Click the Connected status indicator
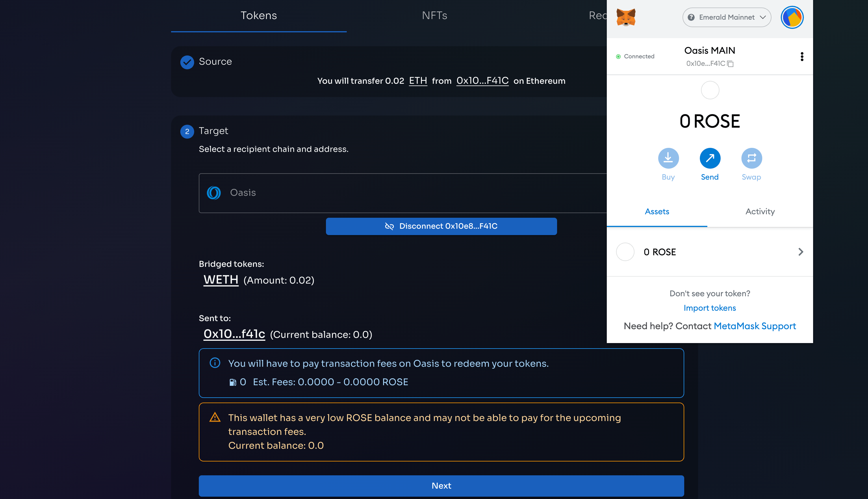 (635, 57)
